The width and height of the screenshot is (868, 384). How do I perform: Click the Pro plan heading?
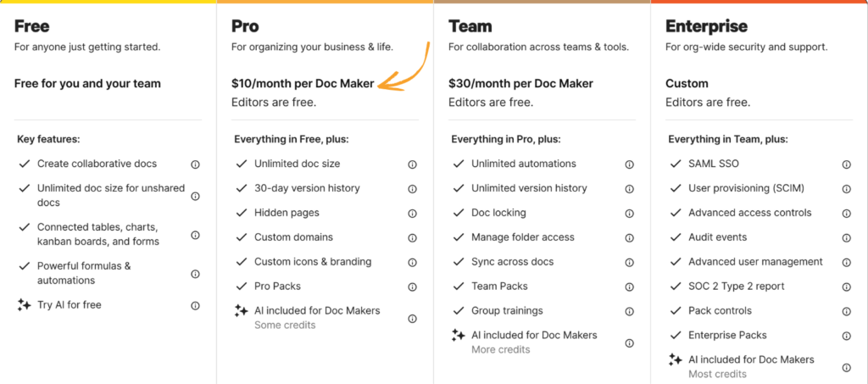click(245, 27)
